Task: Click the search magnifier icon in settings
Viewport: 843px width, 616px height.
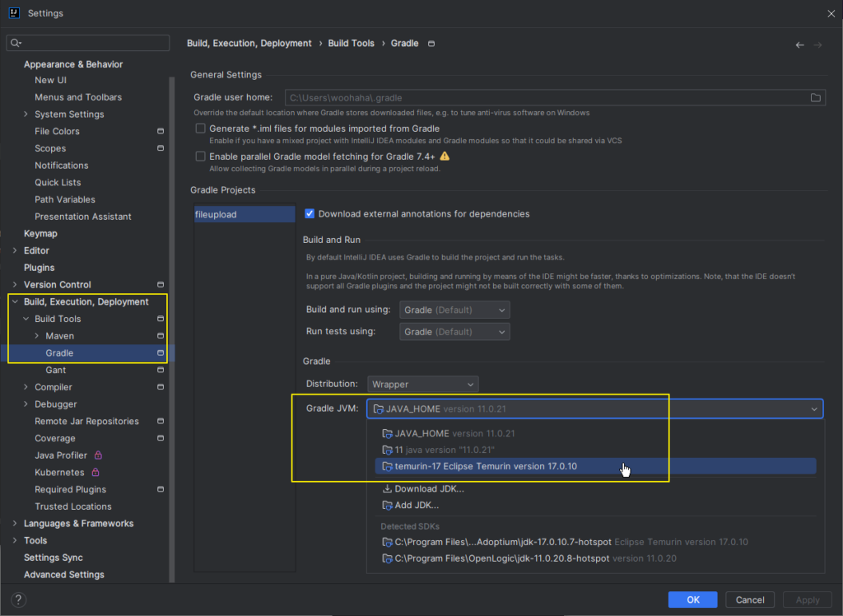Action: pyautogui.click(x=16, y=43)
